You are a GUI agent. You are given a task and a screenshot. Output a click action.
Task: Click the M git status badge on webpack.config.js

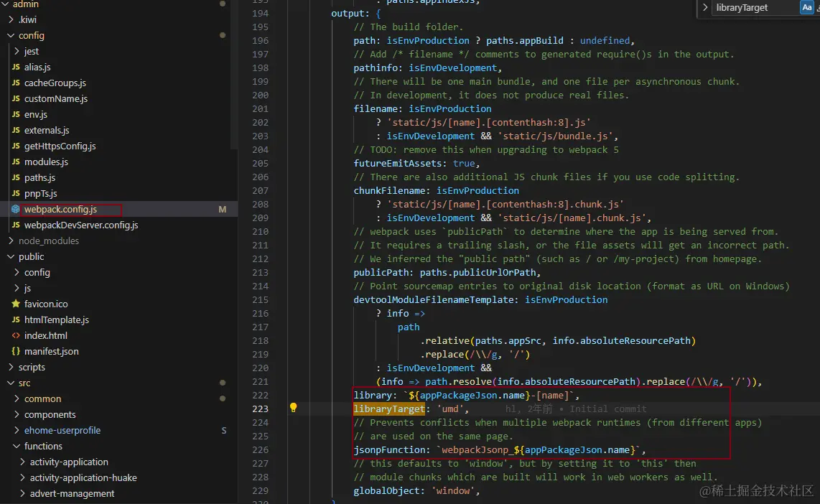[x=223, y=209]
